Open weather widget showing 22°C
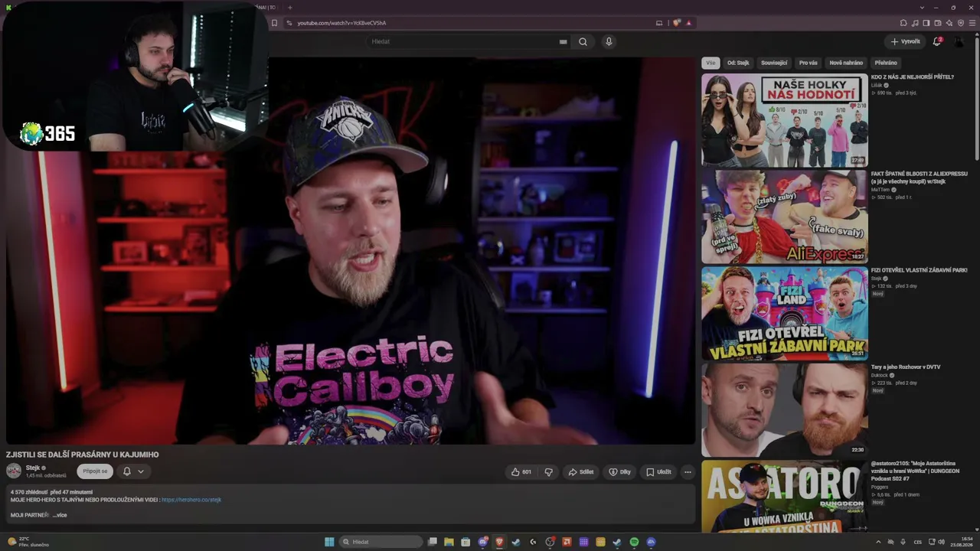Image resolution: width=980 pixels, height=551 pixels. [x=28, y=542]
